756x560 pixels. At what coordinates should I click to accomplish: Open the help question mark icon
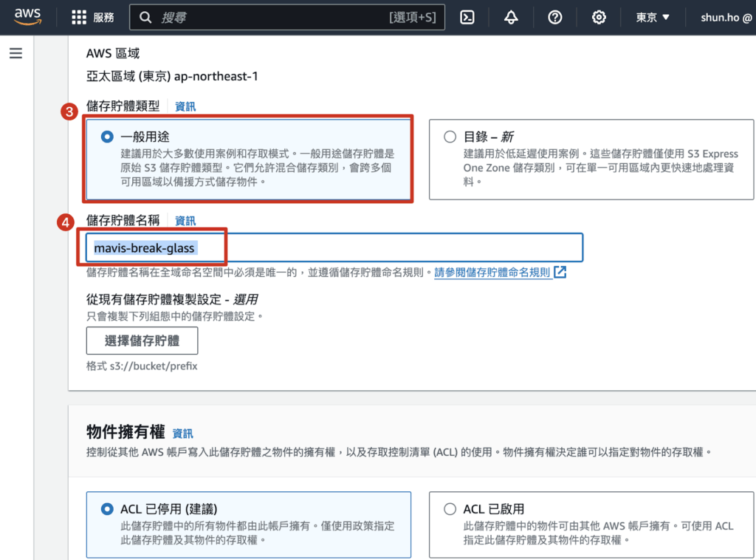click(x=555, y=18)
